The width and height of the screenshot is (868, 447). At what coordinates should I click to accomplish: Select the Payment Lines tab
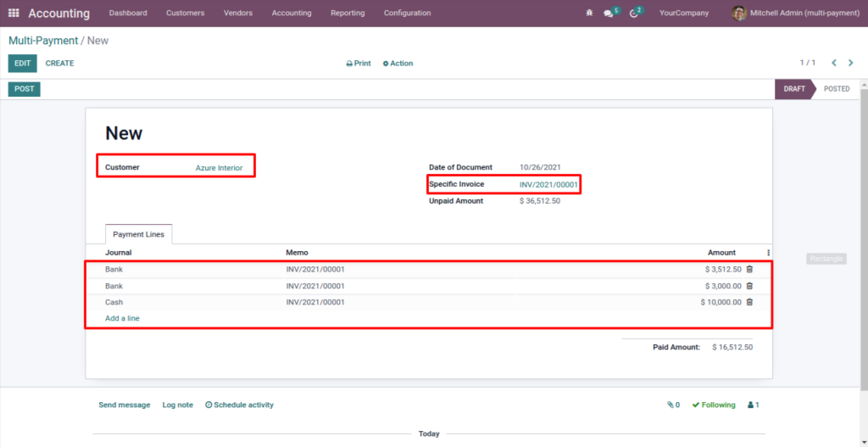pos(138,234)
